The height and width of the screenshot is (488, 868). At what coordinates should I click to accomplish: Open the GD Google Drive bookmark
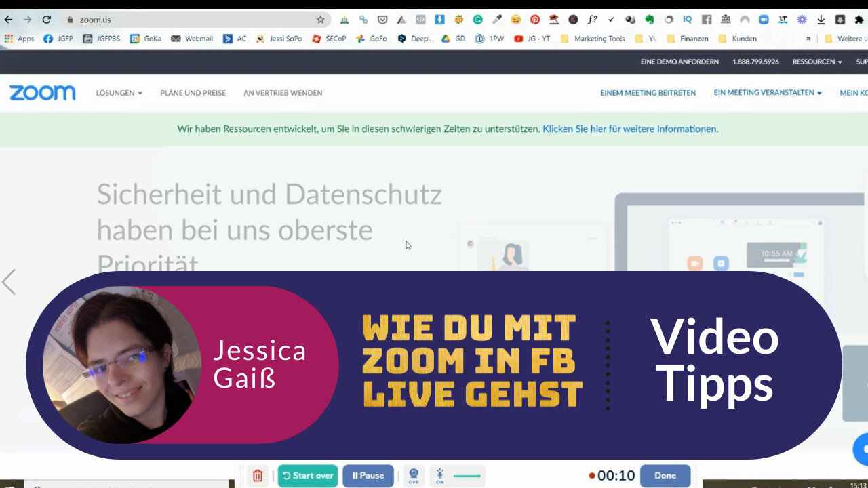453,39
